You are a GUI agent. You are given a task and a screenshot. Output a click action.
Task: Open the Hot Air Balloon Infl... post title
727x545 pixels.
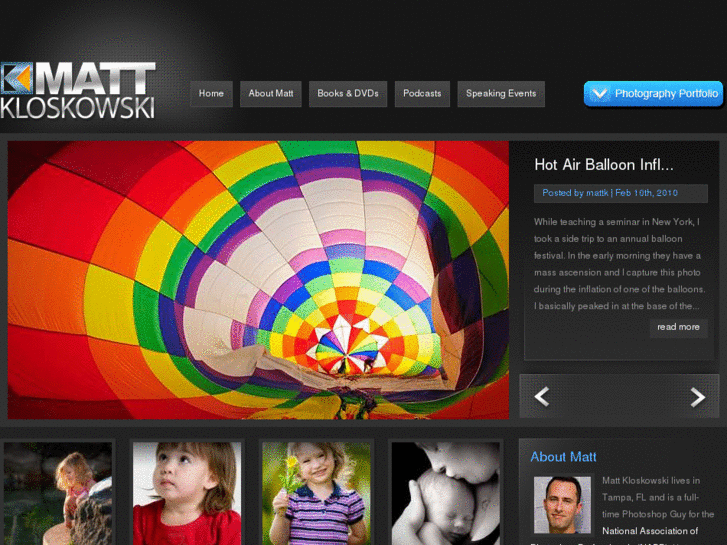604,165
